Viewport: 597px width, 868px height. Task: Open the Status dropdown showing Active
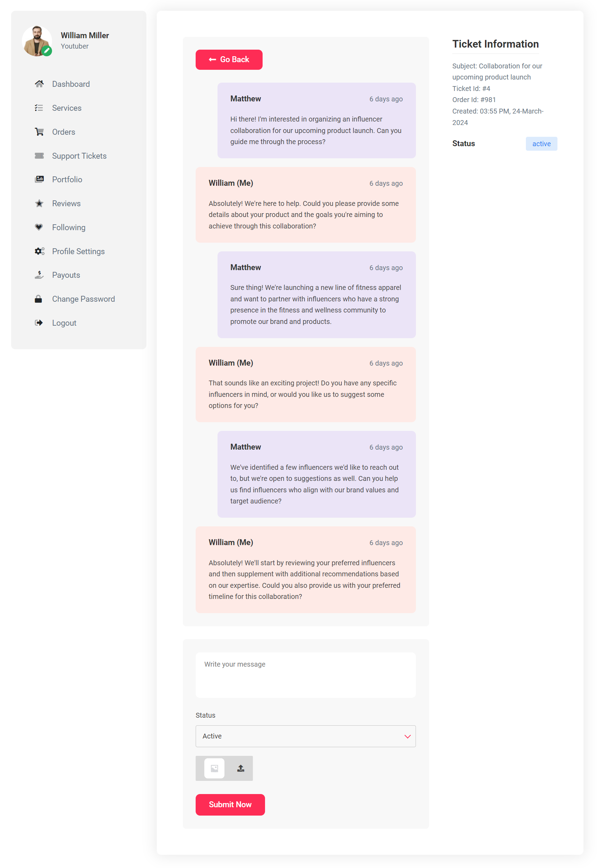306,736
